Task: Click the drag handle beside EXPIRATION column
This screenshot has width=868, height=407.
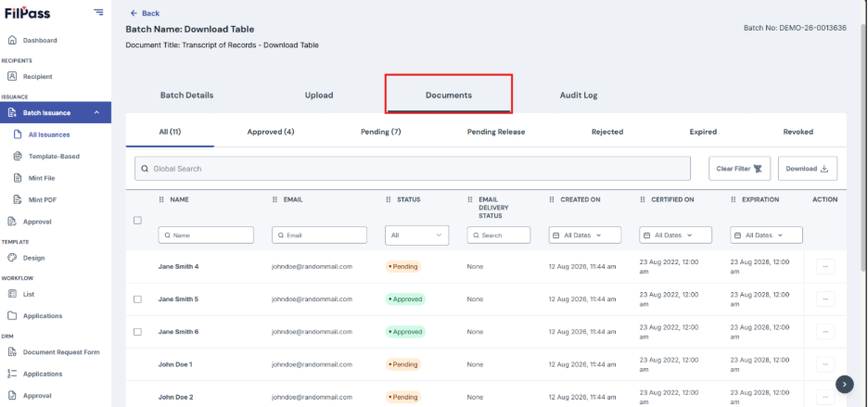Action: point(734,199)
